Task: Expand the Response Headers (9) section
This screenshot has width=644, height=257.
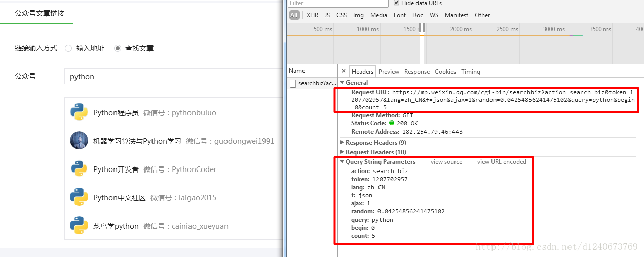Action: (x=343, y=143)
